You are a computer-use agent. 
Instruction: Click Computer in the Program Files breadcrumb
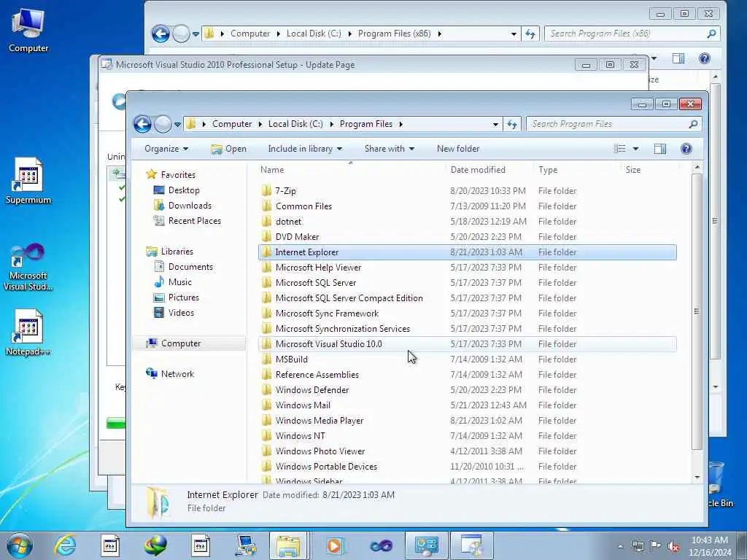[232, 124]
